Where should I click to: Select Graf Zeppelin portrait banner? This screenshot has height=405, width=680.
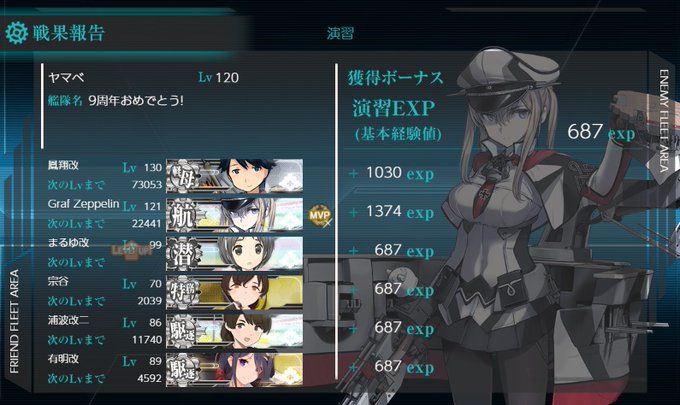coord(235,215)
